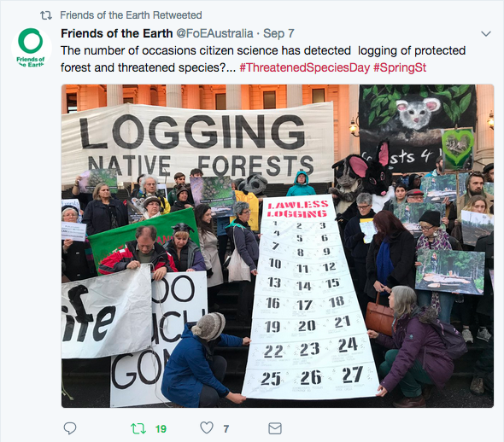
Task: Click the envelope direct message icon
Action: click(275, 428)
